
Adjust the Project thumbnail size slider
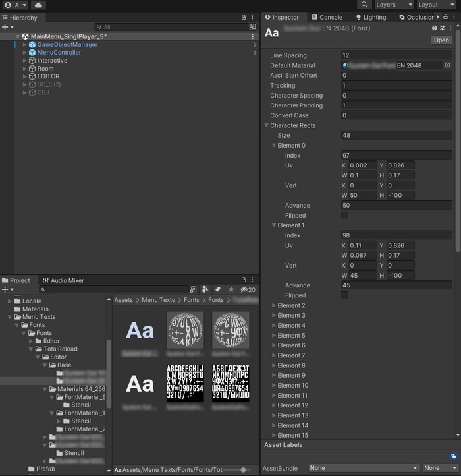tap(244, 469)
